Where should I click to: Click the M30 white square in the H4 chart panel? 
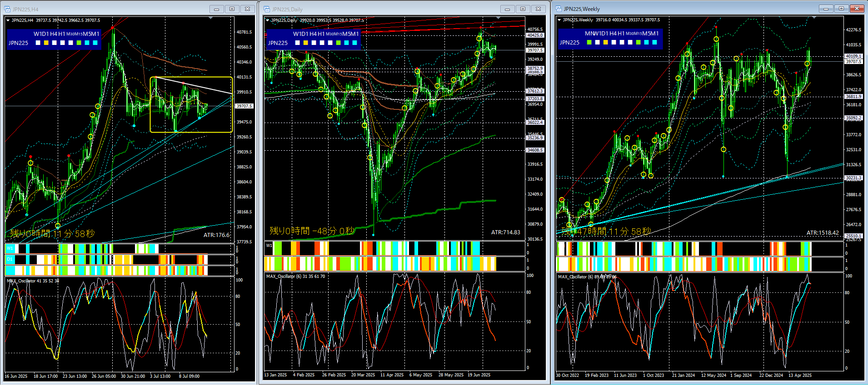(x=71, y=43)
